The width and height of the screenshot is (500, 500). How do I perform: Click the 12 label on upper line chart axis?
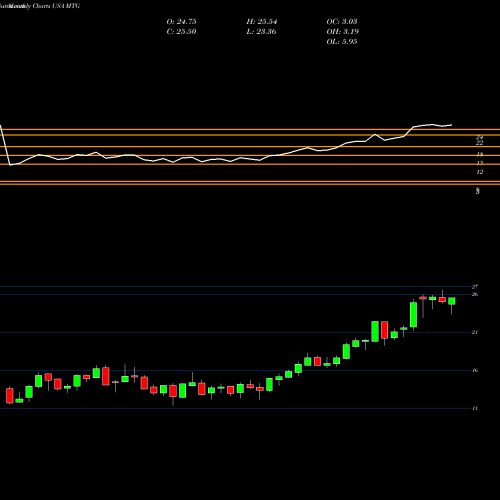[x=480, y=172]
